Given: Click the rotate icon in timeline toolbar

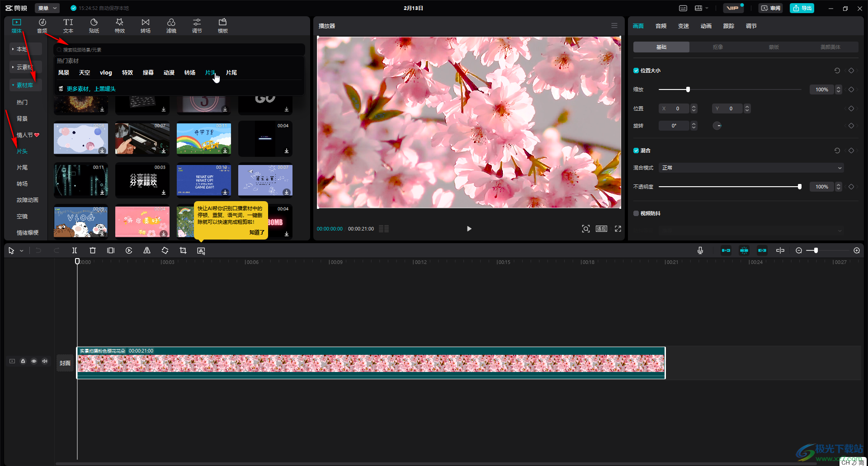Looking at the screenshot, I should click(x=165, y=250).
